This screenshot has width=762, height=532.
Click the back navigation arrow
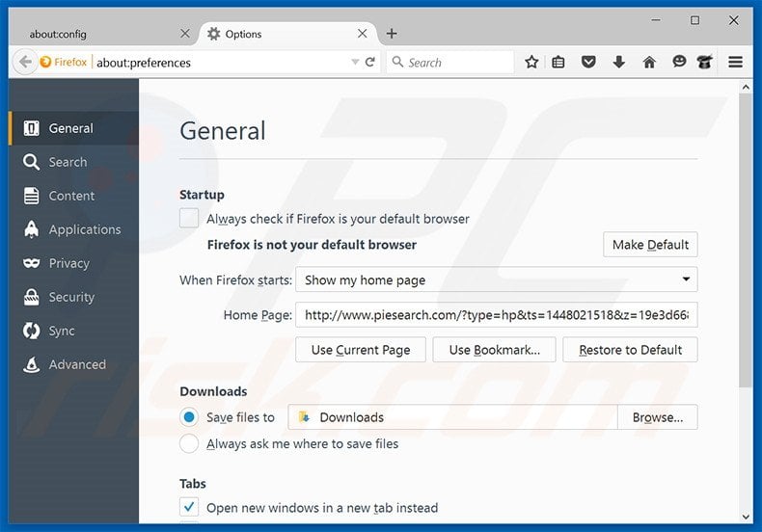24,62
